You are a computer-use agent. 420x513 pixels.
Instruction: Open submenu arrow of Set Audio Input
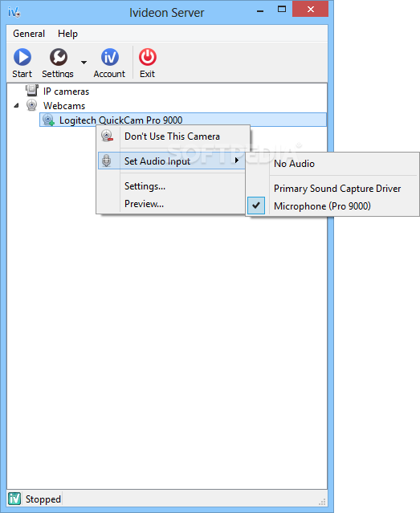click(x=237, y=160)
